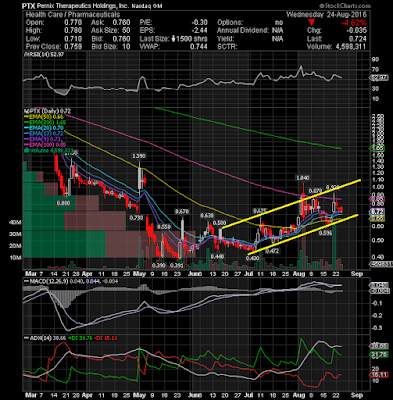
Task: Click the 1.390 price high annotation
Action: click(x=139, y=156)
